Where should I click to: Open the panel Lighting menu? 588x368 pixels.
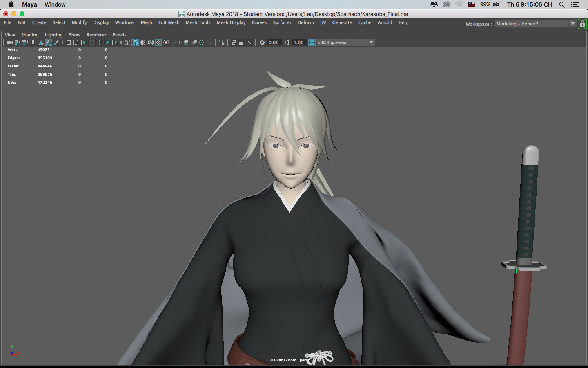54,35
